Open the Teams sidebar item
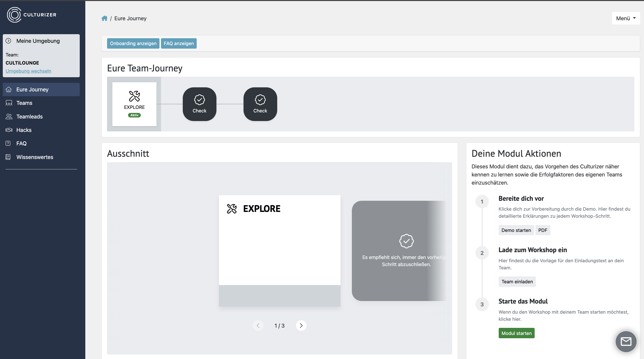This screenshot has width=644, height=359. click(x=24, y=103)
